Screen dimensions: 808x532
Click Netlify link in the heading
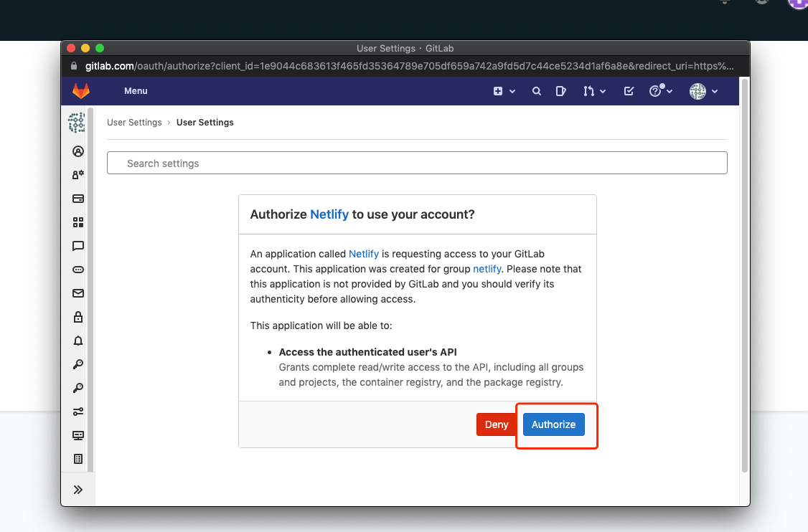tap(329, 214)
